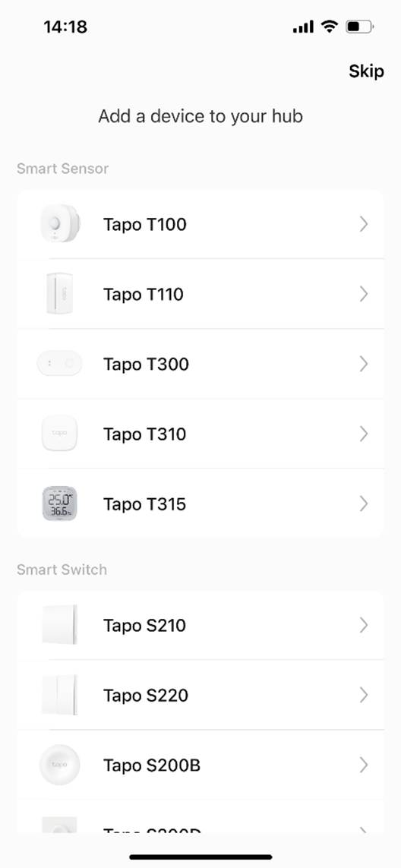Image resolution: width=401 pixels, height=868 pixels.
Task: Select the Tapo T315 list entry label
Action: pyautogui.click(x=144, y=504)
